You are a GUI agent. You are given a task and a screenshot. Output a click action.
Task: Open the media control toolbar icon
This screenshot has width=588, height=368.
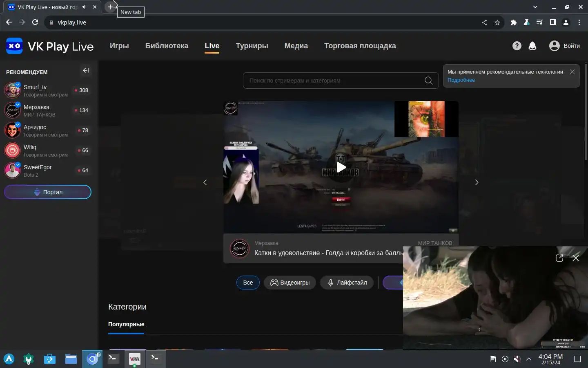(x=540, y=22)
